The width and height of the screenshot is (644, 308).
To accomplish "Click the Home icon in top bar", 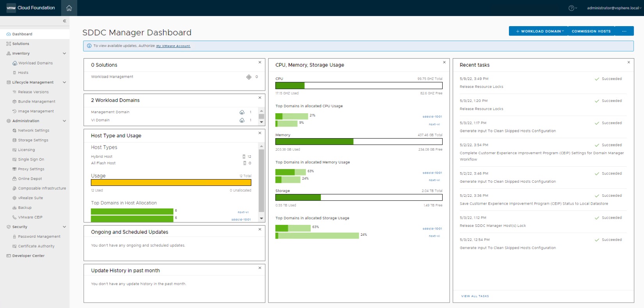I will (69, 8).
